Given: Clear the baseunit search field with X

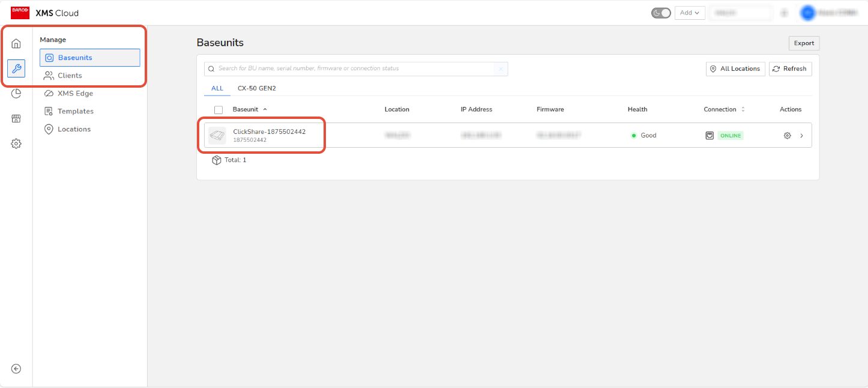Looking at the screenshot, I should click(x=501, y=68).
